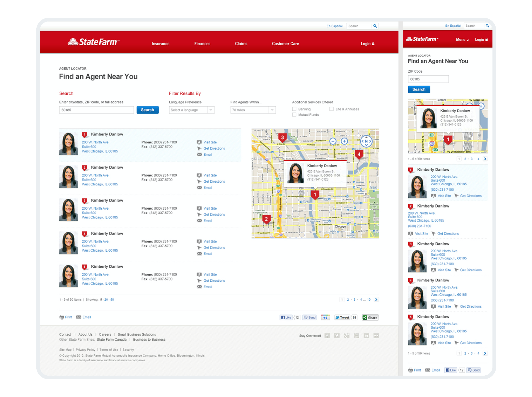Zoom out the desktop map with minus button
The height and width of the screenshot is (397, 532).
(x=333, y=141)
